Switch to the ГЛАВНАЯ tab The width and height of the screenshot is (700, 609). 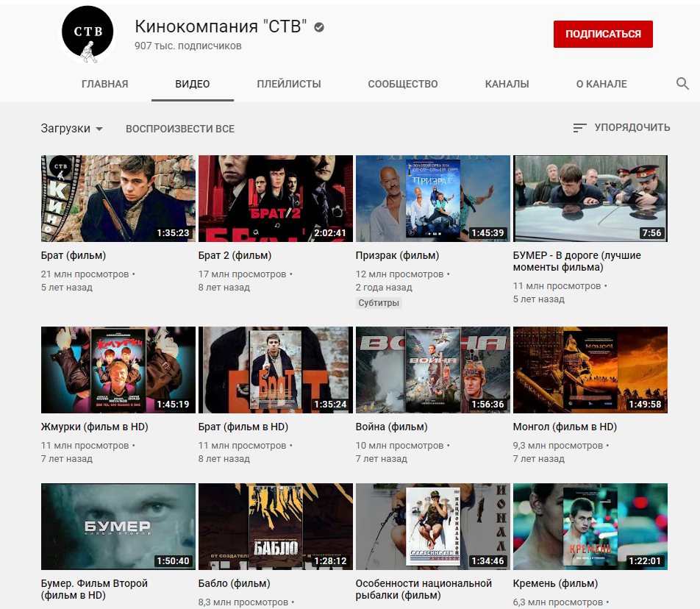point(105,84)
